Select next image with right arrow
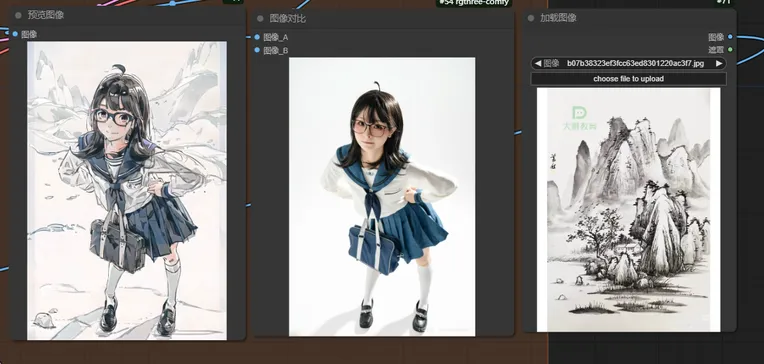The height and width of the screenshot is (364, 764). (x=719, y=63)
